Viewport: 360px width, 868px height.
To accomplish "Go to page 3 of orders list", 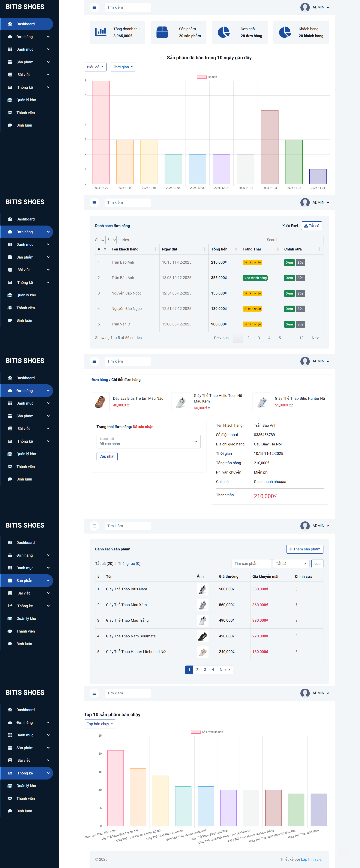I will [259, 338].
